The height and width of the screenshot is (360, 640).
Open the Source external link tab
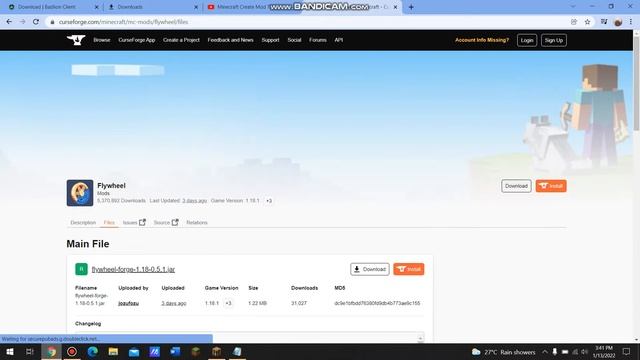(x=166, y=222)
